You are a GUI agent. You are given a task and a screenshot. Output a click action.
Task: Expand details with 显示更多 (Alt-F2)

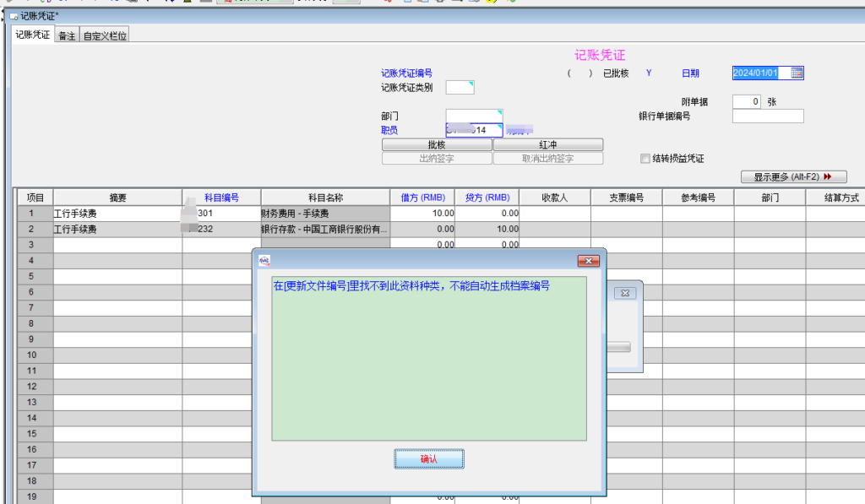click(x=793, y=176)
